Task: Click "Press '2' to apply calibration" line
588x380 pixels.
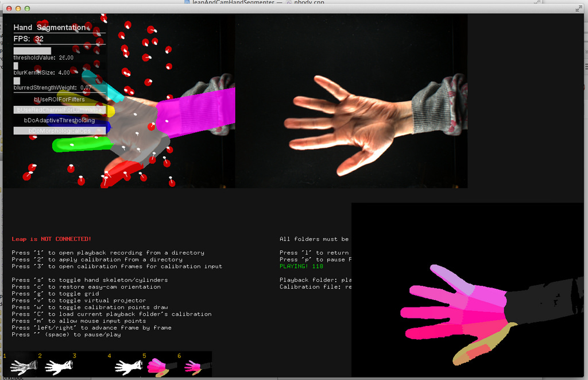Action: click(97, 259)
